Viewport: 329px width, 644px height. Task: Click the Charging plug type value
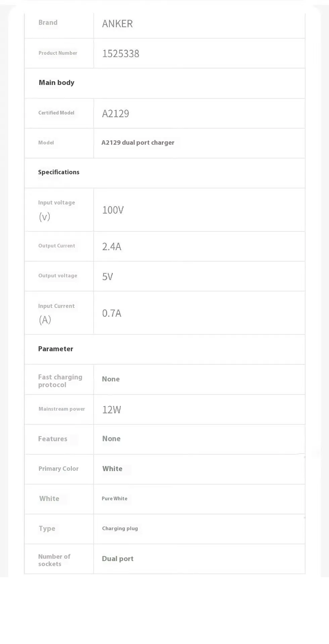[x=120, y=528]
